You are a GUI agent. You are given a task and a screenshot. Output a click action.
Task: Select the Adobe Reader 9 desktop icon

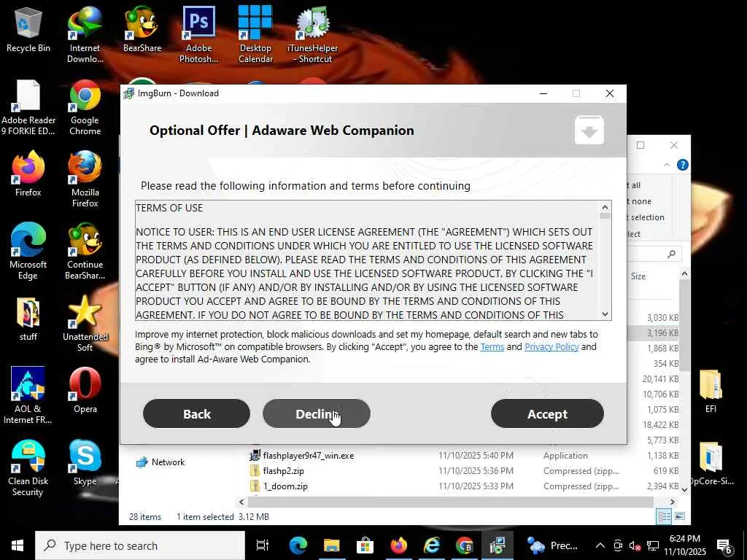tap(28, 108)
